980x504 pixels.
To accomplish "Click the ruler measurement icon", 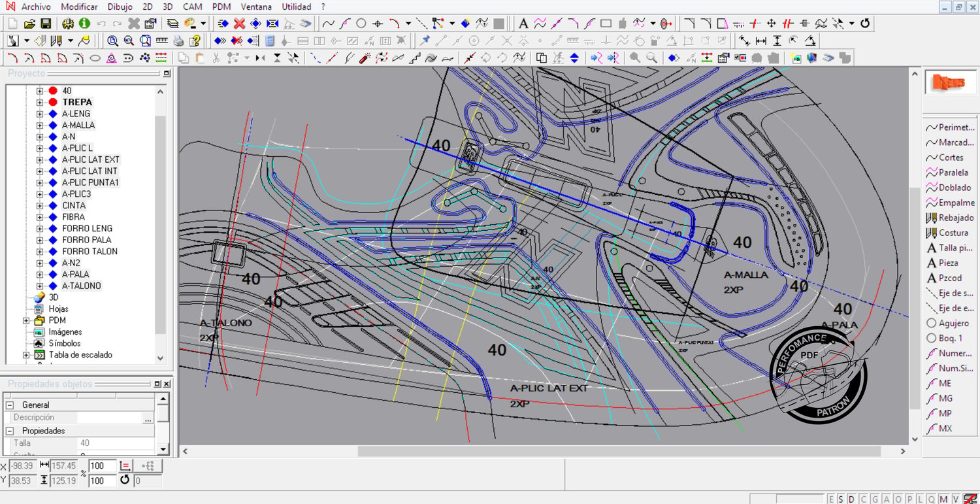I will click(161, 41).
